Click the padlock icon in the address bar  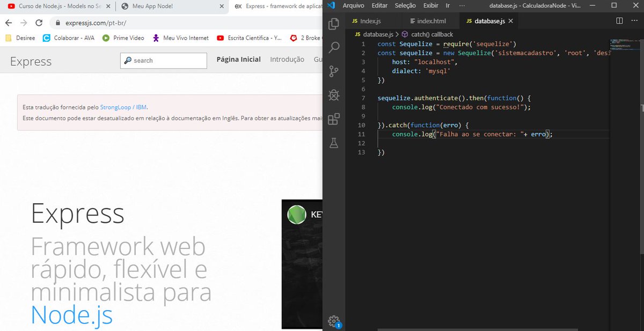pos(57,24)
